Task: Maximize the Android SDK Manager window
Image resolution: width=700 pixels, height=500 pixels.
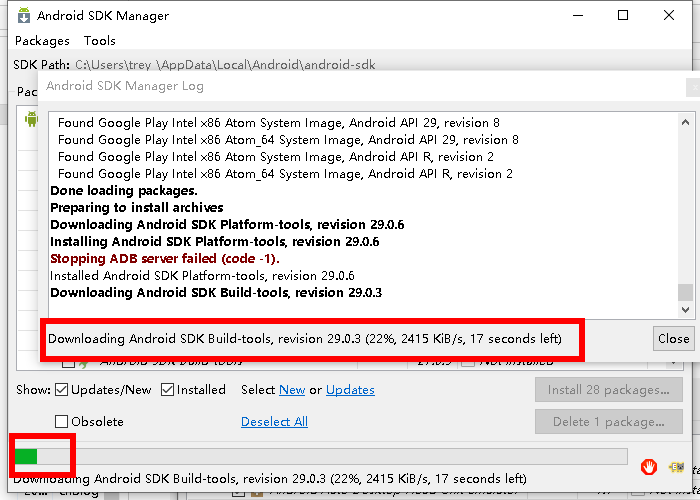Action: (623, 15)
